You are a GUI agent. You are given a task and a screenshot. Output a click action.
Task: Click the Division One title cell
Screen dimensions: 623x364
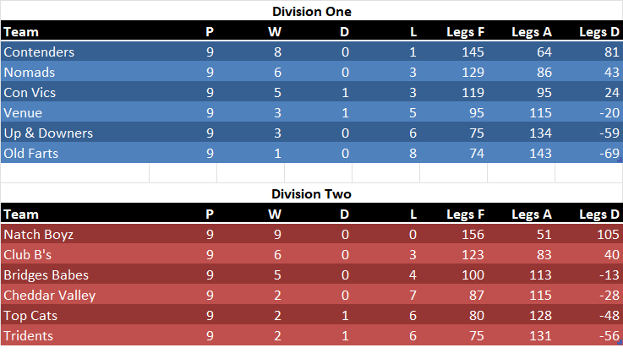(x=311, y=11)
